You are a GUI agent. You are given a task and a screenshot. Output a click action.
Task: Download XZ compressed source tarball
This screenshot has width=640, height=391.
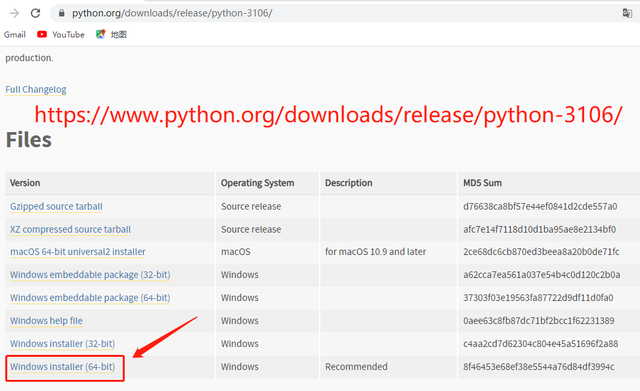point(71,229)
